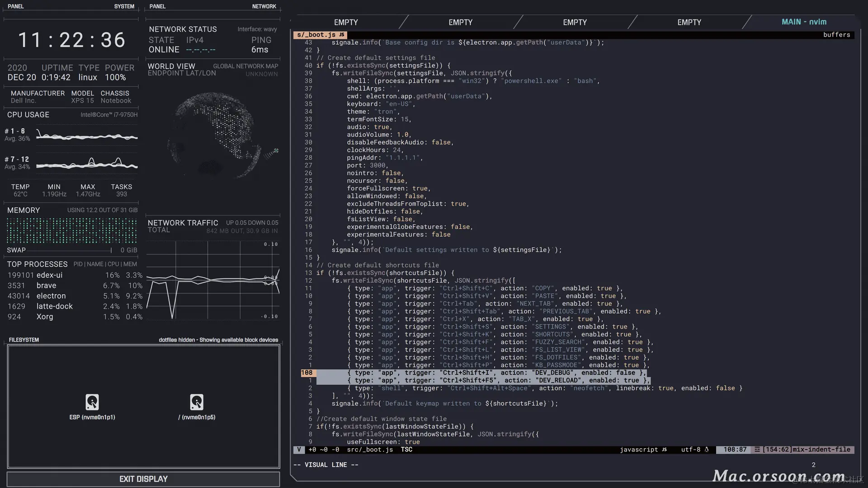868x488 pixels.
Task: Click the cores 1-6 CPU usage graph
Action: click(87, 135)
